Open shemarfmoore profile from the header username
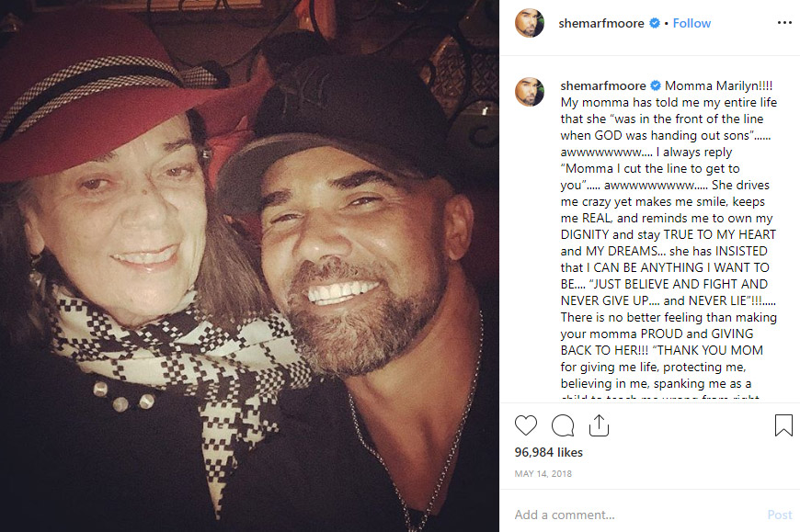Viewport: 800px width, 532px height. click(601, 24)
